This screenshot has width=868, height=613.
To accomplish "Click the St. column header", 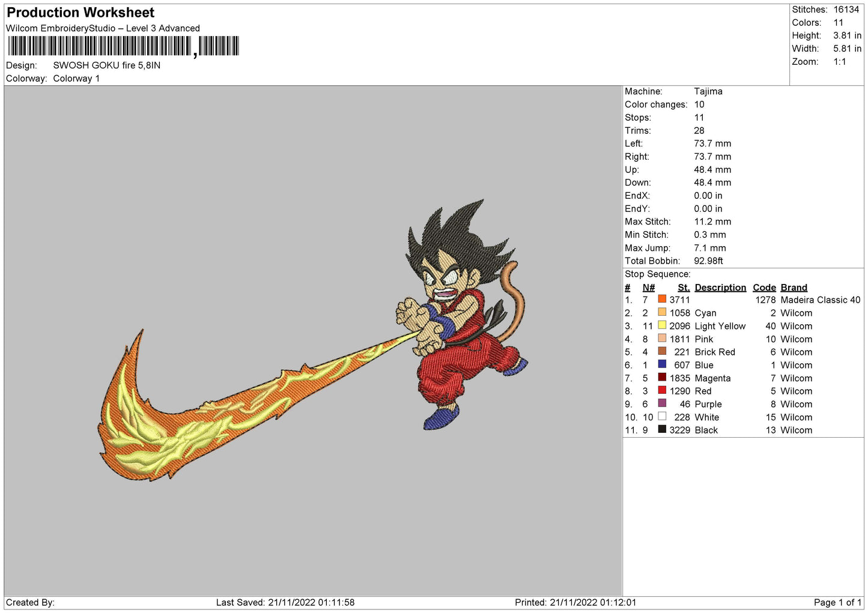I will [x=684, y=288].
